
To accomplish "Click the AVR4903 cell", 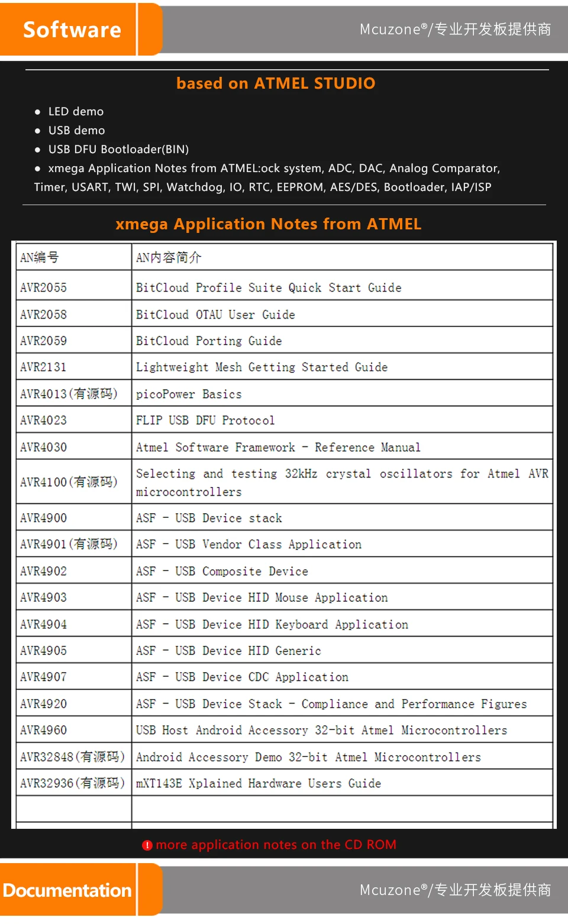I will (x=74, y=597).
